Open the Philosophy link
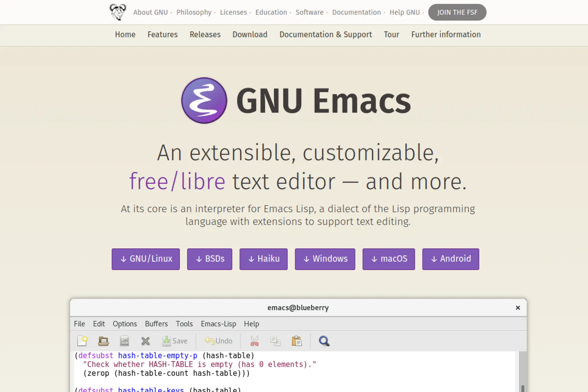Screen dimensions: 588x392 (x=194, y=12)
